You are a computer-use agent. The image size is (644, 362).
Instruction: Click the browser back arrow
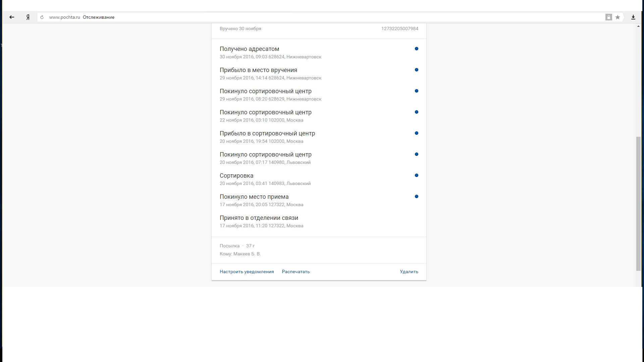(x=12, y=17)
